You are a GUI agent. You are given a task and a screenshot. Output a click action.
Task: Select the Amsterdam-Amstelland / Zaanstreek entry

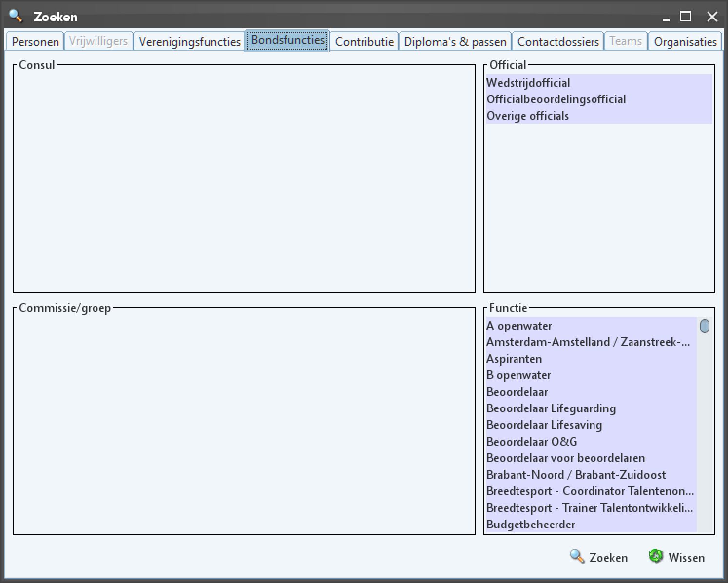[591, 342]
